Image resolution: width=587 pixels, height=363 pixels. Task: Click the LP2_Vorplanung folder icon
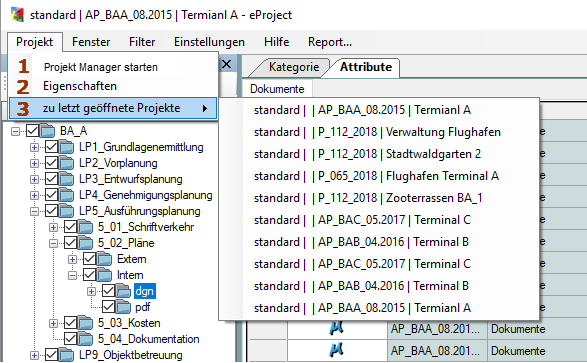[x=66, y=163]
